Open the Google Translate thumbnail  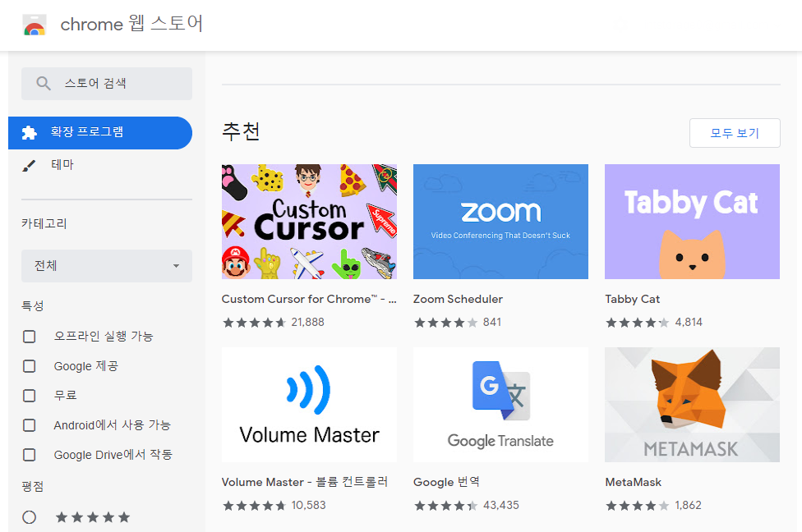coord(500,405)
